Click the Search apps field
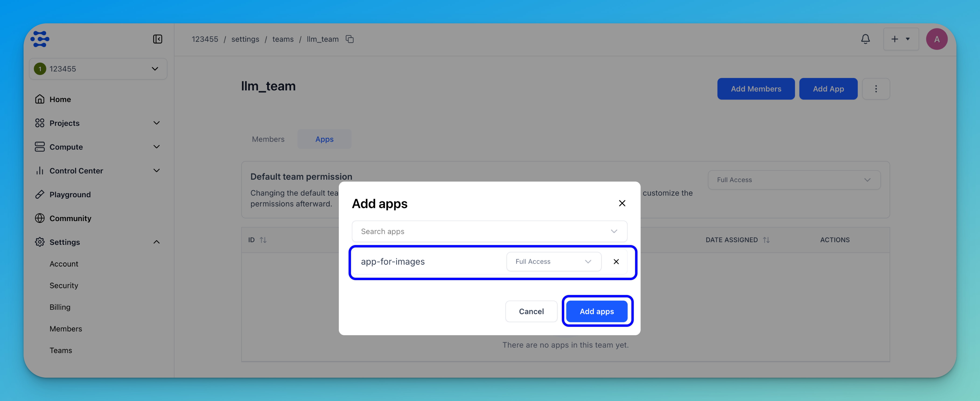Image resolution: width=980 pixels, height=401 pixels. [483, 232]
